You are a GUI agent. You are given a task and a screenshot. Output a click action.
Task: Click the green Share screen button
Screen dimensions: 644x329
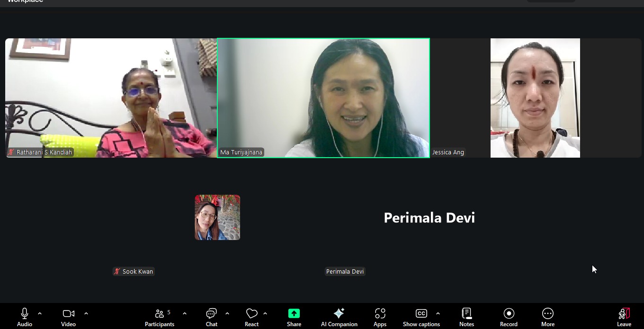click(294, 314)
